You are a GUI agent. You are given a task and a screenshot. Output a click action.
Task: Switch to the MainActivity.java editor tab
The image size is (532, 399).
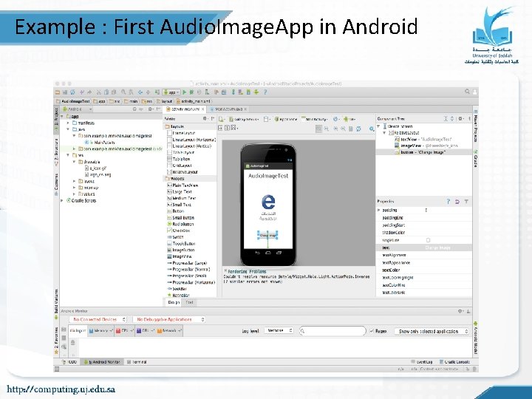pos(228,109)
